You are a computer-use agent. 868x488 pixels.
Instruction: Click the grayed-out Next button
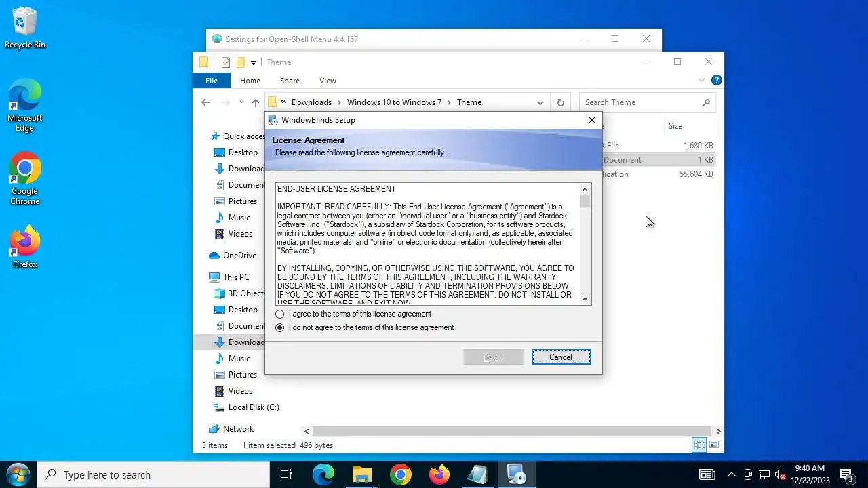coord(494,357)
